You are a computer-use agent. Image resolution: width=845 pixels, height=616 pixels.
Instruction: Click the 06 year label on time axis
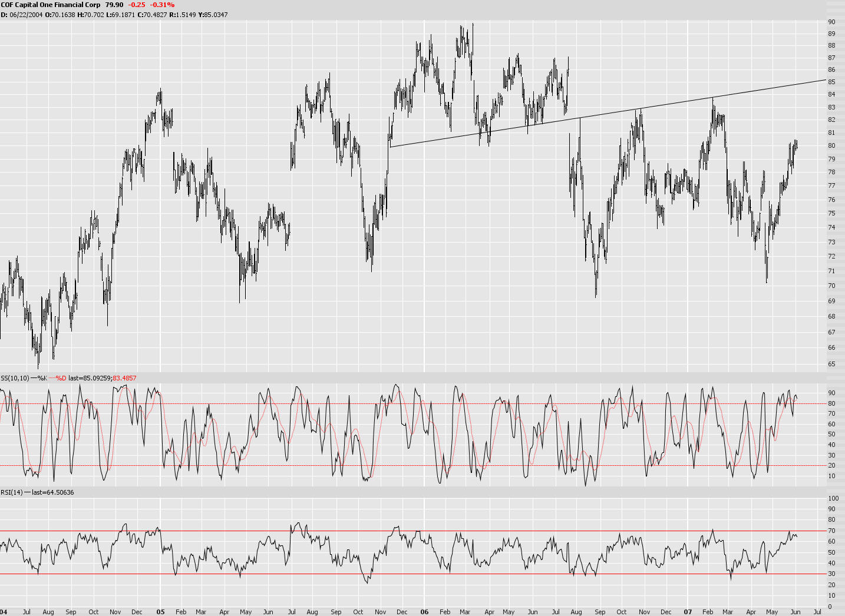pos(424,612)
